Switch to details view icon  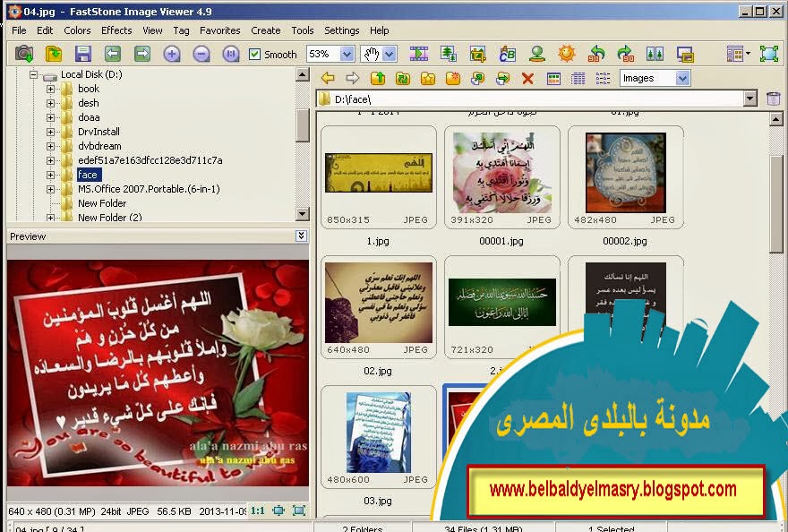[578, 78]
